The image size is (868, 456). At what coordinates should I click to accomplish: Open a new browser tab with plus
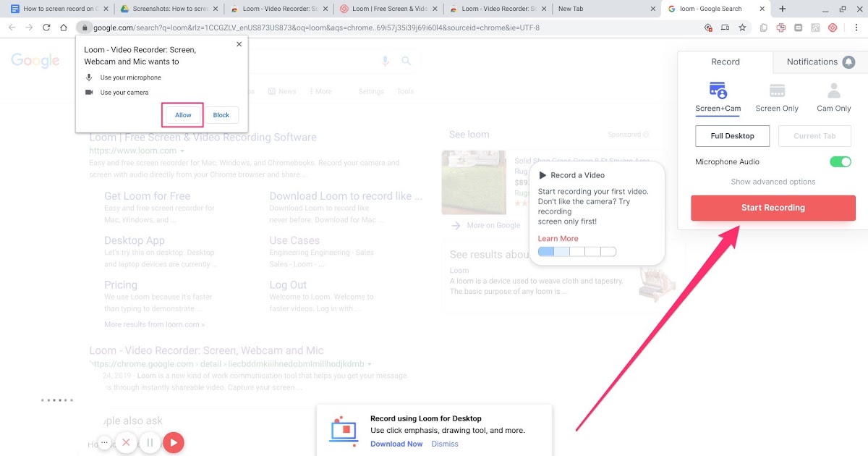click(x=782, y=9)
